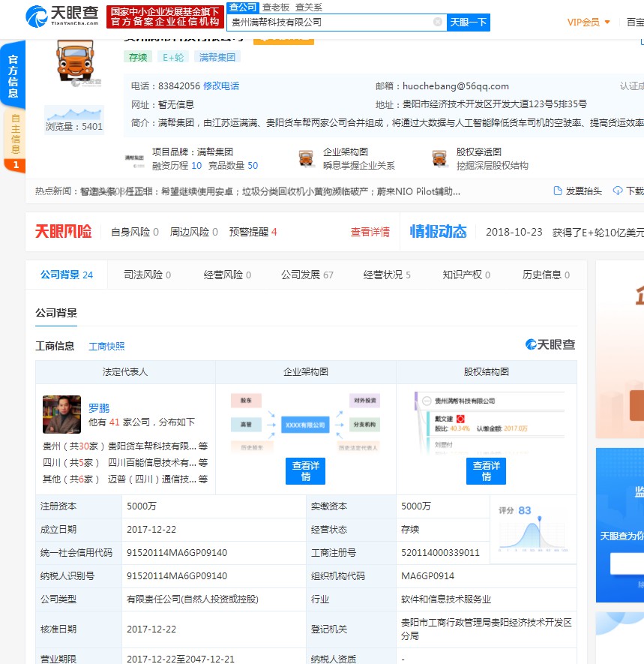Switch to 历史信息 0 tab

546,275
